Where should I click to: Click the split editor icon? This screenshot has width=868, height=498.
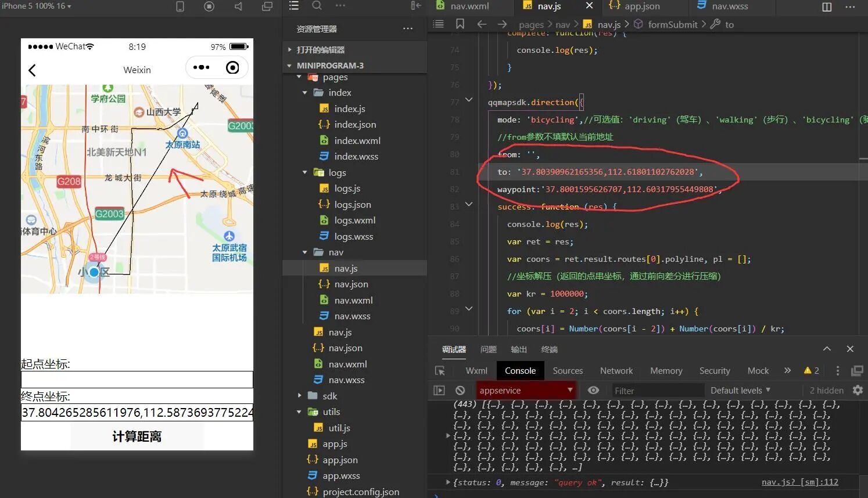[827, 6]
